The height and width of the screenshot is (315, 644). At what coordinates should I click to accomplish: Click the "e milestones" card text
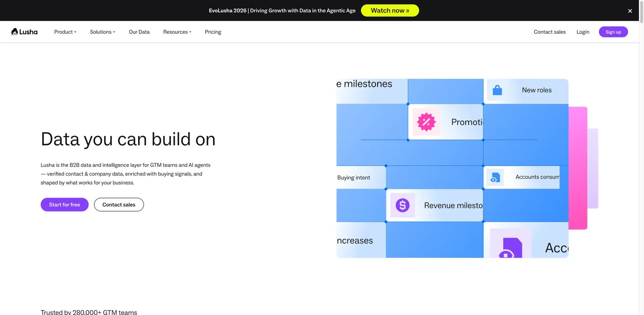(364, 84)
